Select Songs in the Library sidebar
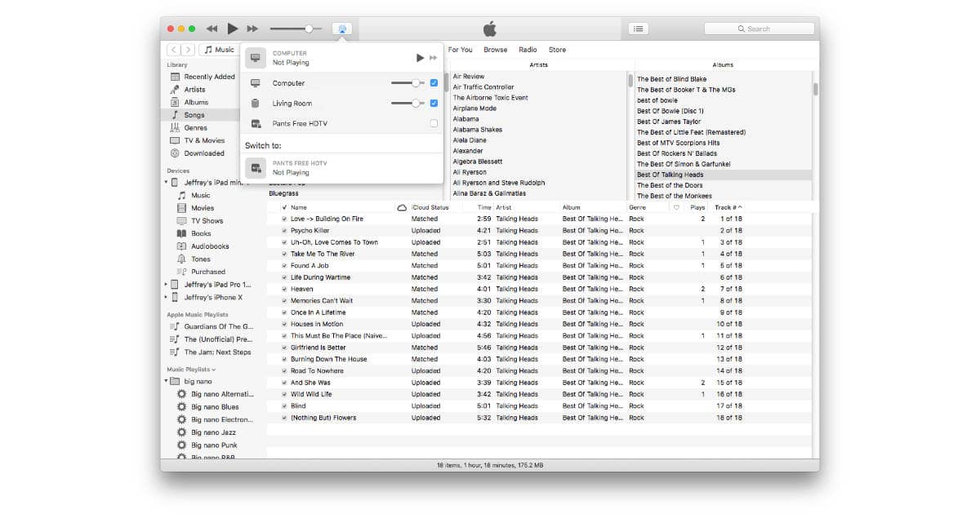980x514 pixels. [194, 115]
